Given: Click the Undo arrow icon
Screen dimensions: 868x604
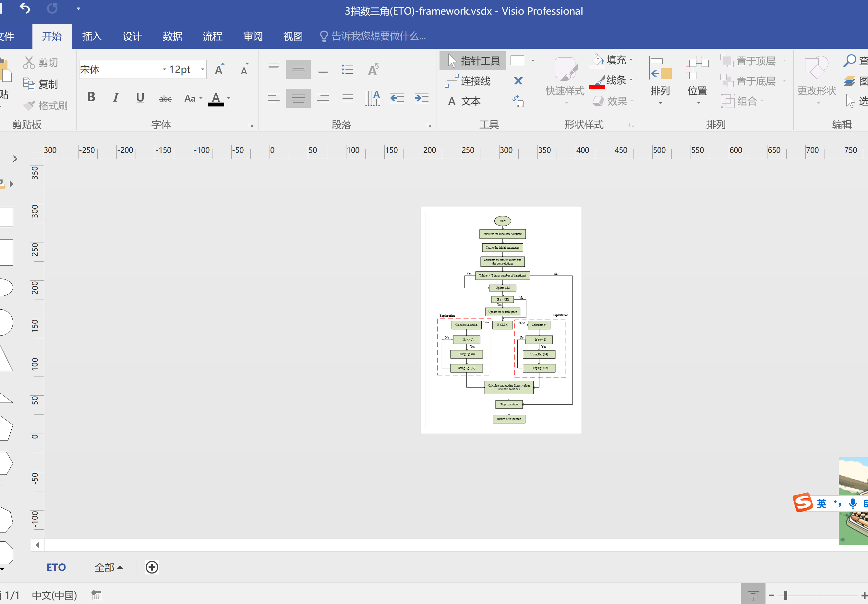Looking at the screenshot, I should tap(25, 8).
